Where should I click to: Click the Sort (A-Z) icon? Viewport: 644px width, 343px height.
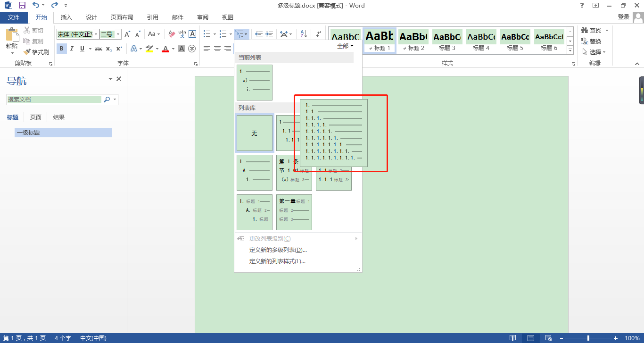tap(304, 34)
